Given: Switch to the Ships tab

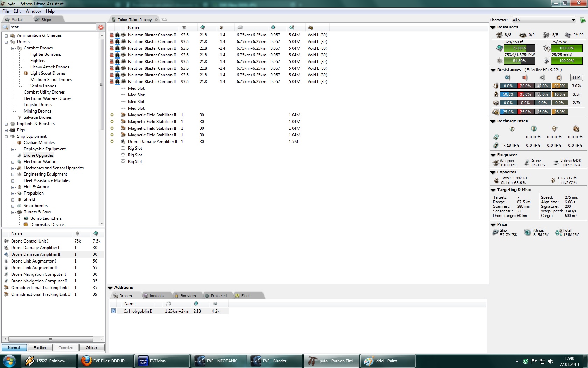Looking at the screenshot, I should click(46, 20).
